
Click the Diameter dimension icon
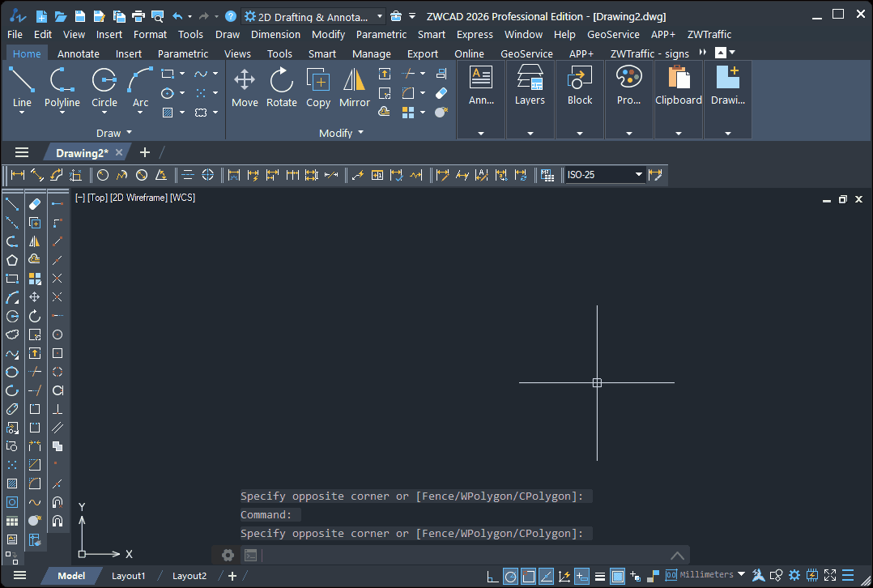[142, 175]
